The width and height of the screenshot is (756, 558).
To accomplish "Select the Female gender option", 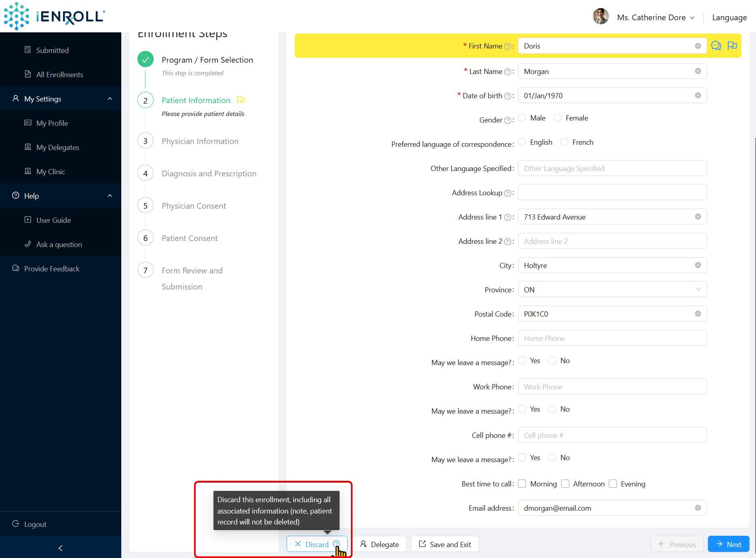I will [557, 118].
